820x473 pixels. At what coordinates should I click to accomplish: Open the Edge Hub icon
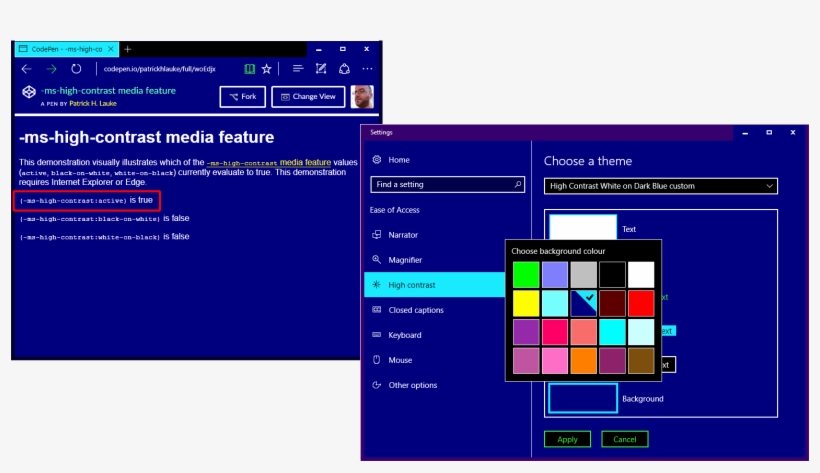[297, 69]
